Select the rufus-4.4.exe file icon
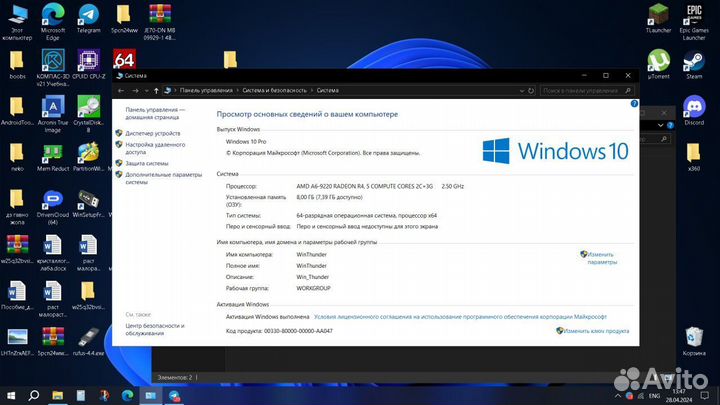 (89, 342)
